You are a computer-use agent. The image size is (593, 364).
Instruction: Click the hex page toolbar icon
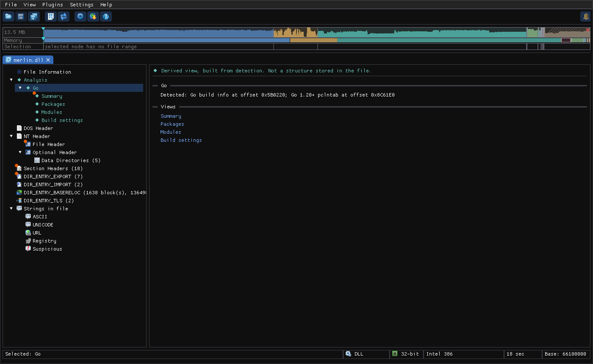click(x=51, y=17)
